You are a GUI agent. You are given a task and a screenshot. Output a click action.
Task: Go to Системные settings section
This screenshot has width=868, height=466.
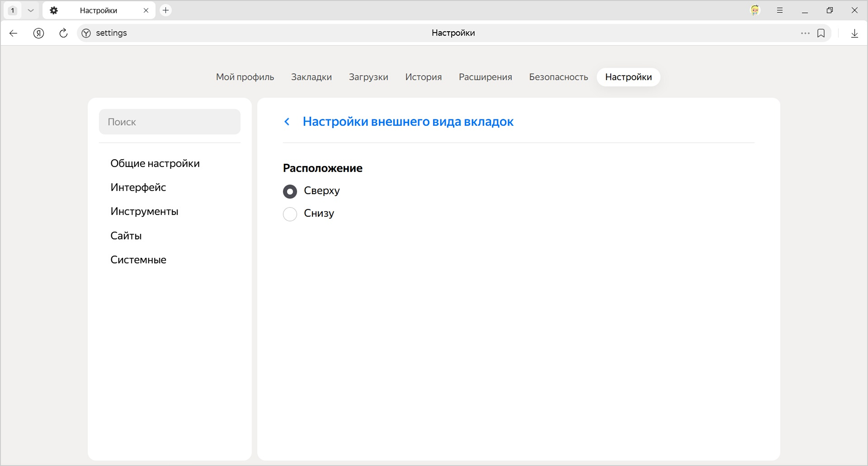click(138, 260)
